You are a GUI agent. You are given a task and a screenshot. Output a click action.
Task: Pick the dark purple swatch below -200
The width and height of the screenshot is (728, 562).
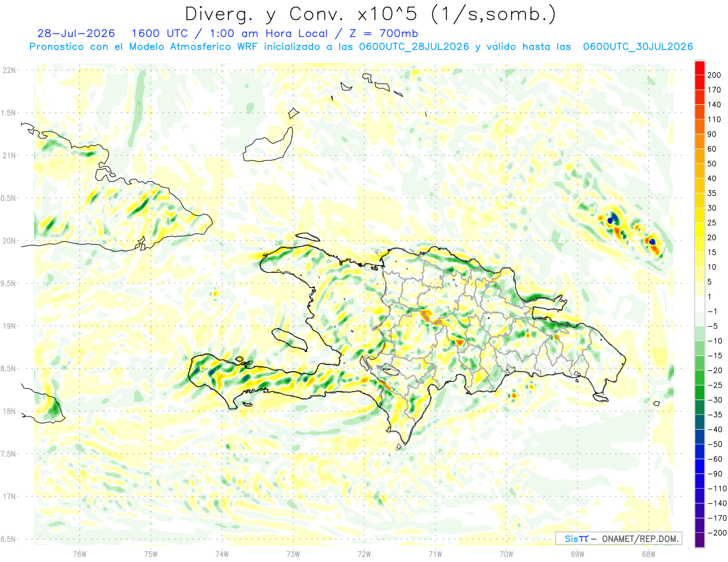click(x=699, y=540)
